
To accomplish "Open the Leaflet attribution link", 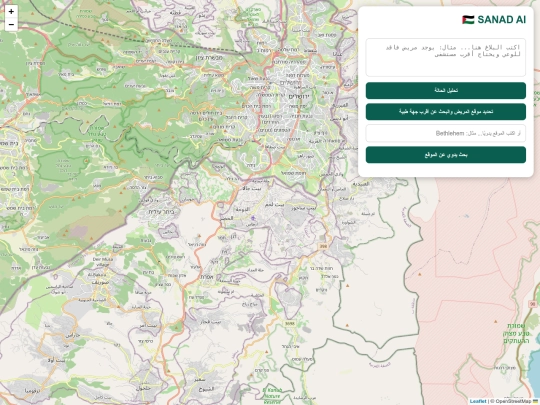I will pos(478,401).
